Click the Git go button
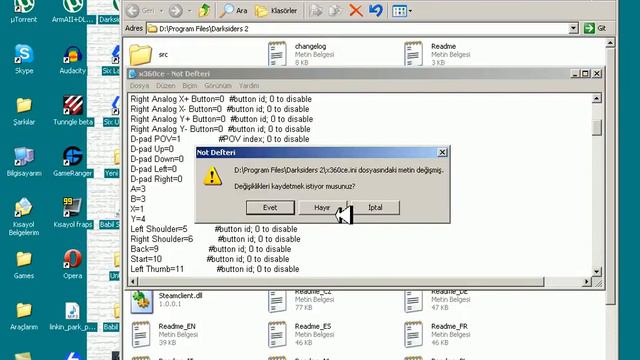This screenshot has width=640, height=360. click(595, 28)
